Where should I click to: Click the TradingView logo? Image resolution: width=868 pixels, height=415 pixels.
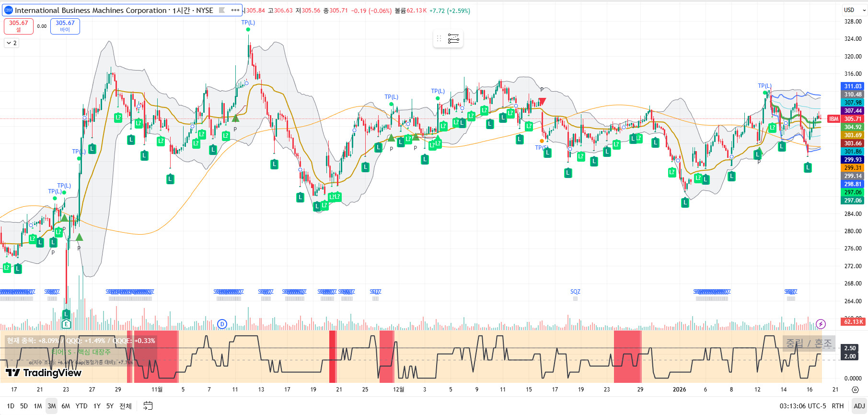tap(44, 373)
